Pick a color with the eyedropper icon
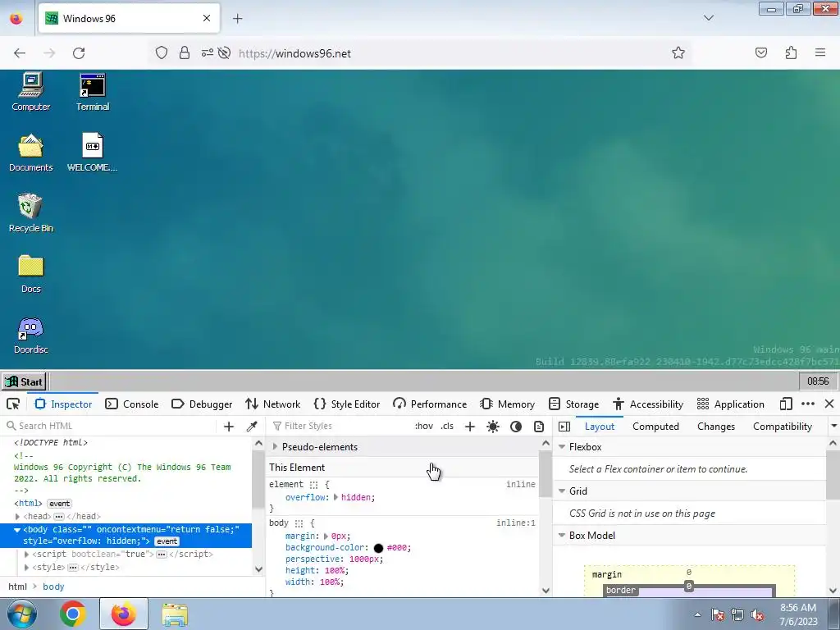840x630 pixels. click(x=252, y=427)
